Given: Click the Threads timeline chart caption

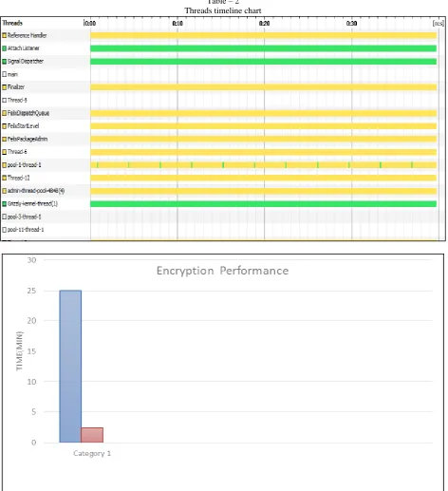Looking at the screenshot, I should pyautogui.click(x=223, y=10).
